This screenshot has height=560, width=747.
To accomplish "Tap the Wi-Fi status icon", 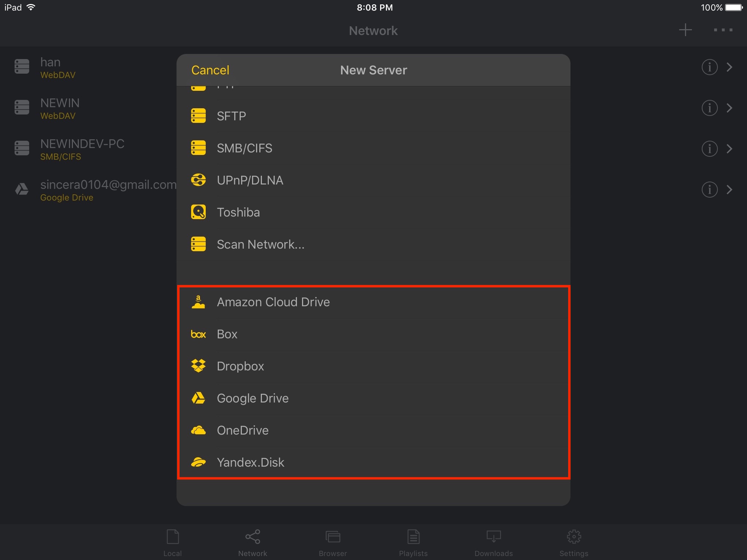I will click(x=31, y=7).
